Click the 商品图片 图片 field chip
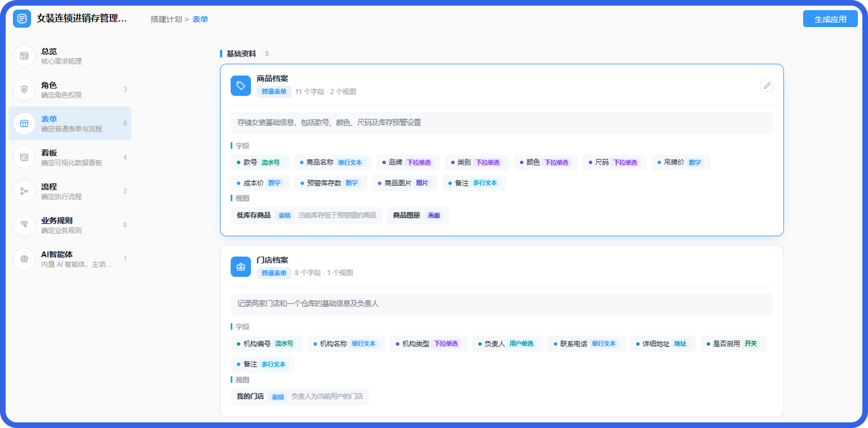Image resolution: width=868 pixels, height=428 pixels. [x=404, y=183]
